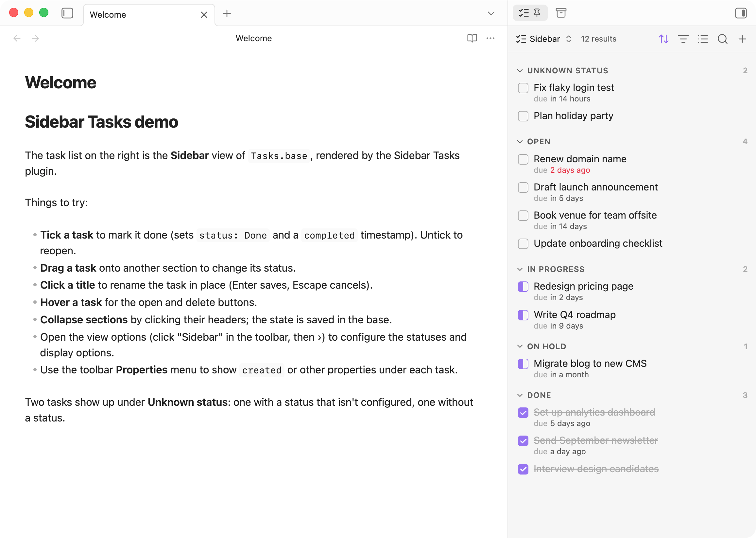Image resolution: width=756 pixels, height=538 pixels.
Task: Close the Welcome tab
Action: pos(204,15)
